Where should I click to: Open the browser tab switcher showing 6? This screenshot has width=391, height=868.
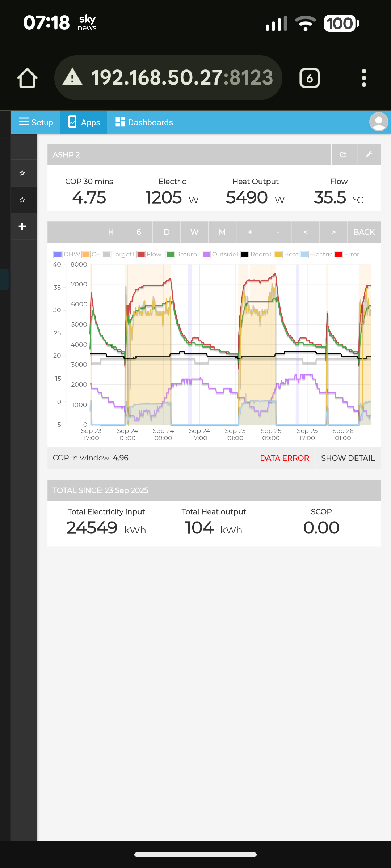(x=310, y=78)
